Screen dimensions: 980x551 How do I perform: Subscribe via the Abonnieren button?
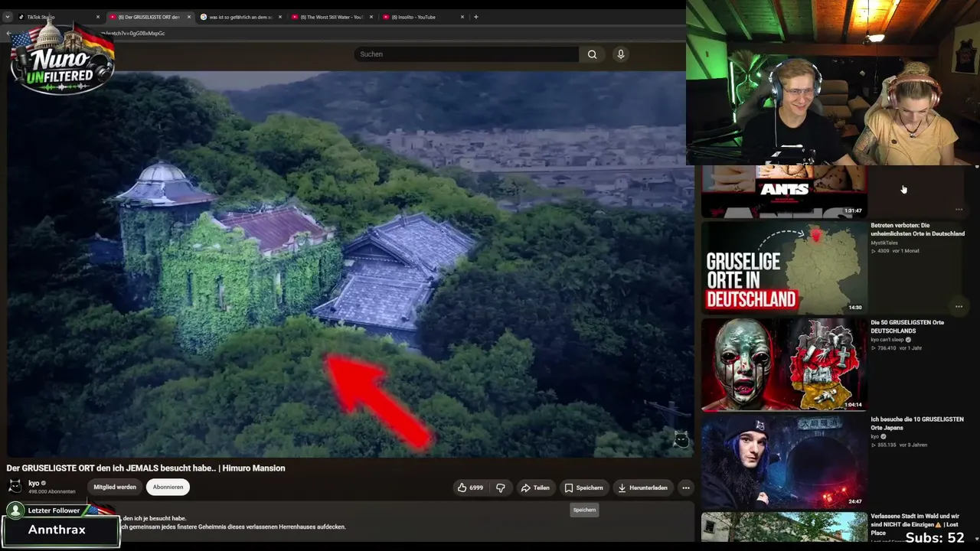pos(168,487)
